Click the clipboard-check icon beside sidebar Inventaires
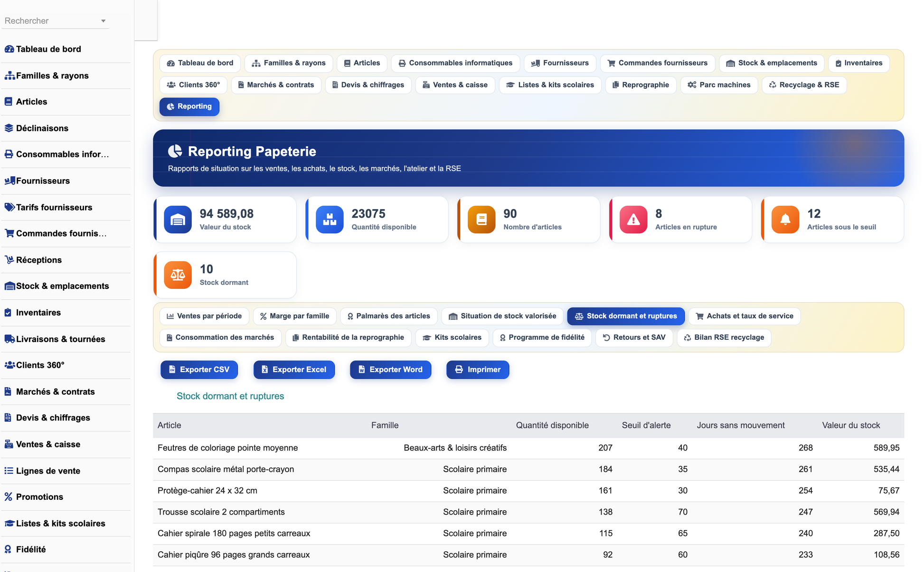Viewport: 924px width, 572px height. point(8,313)
